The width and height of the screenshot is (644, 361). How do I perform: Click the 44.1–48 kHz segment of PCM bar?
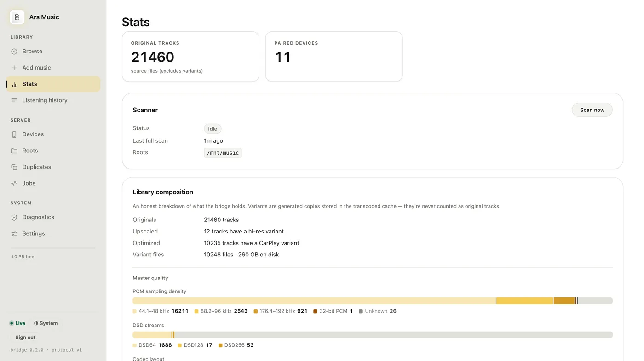pos(314,301)
